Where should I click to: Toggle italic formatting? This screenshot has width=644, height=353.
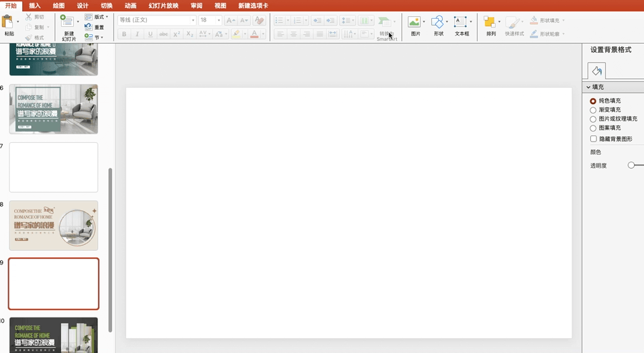(x=137, y=34)
